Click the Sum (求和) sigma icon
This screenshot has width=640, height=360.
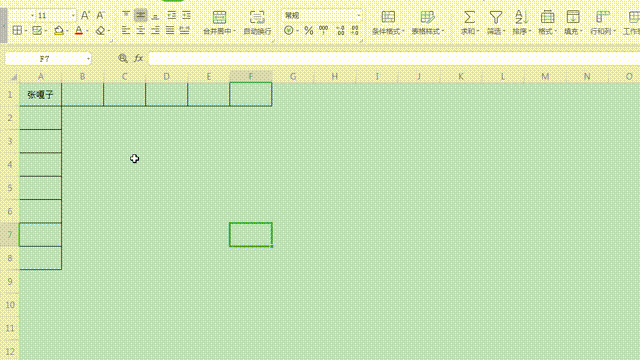(x=469, y=17)
